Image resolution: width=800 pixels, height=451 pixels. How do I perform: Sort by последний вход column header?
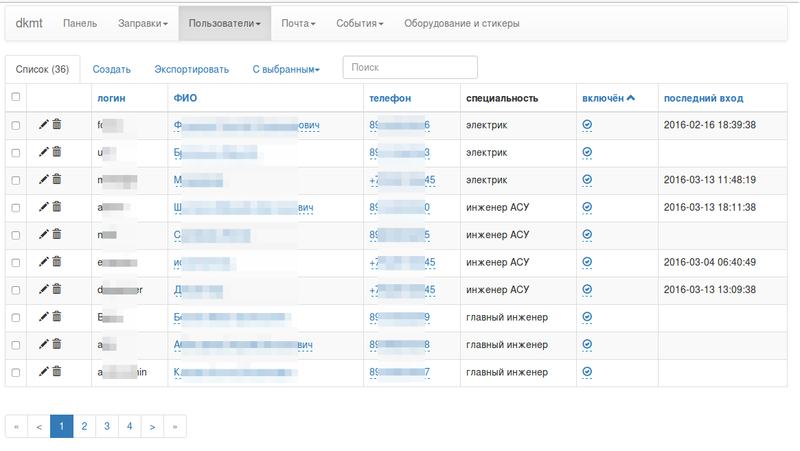pyautogui.click(x=703, y=98)
